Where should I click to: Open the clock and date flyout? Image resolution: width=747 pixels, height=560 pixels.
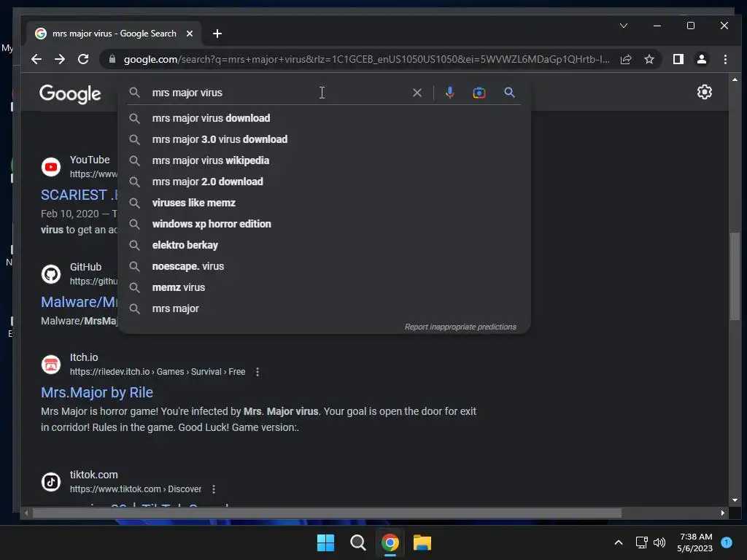click(695, 542)
